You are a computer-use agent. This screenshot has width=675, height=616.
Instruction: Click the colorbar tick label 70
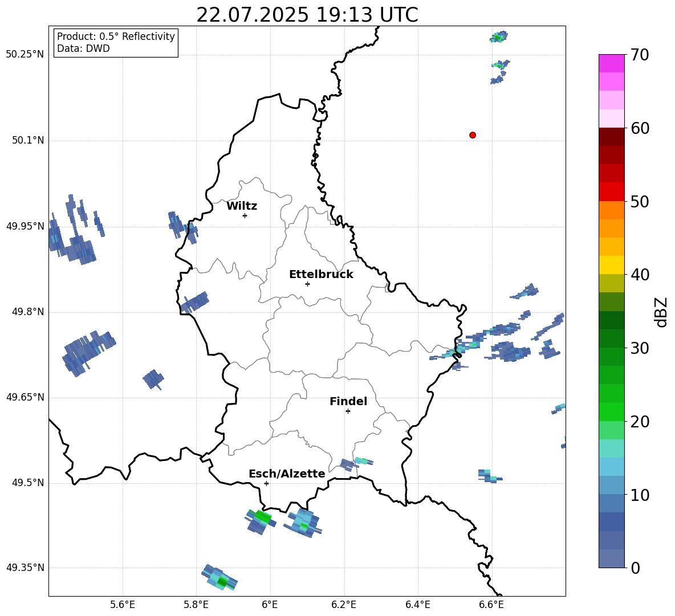(640, 55)
